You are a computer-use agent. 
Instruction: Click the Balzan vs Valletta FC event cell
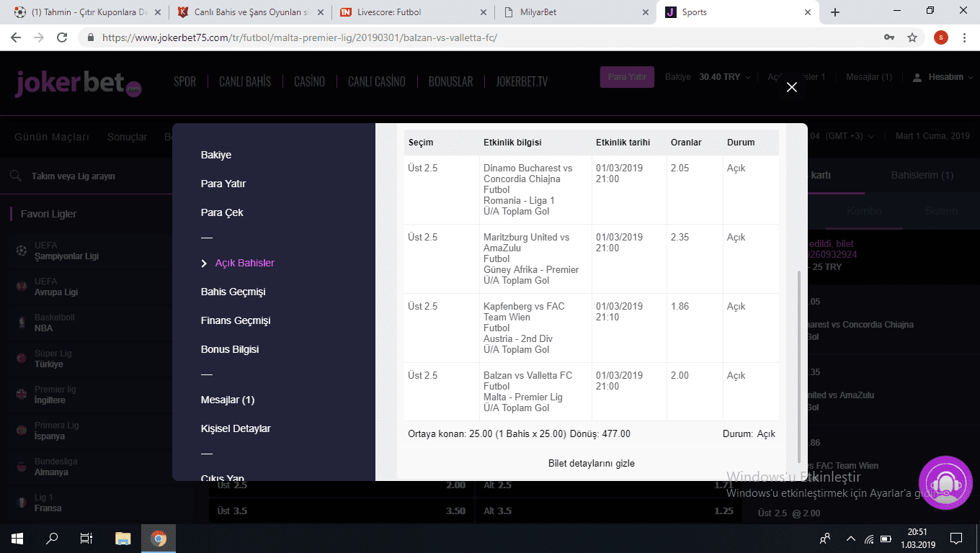coord(535,392)
